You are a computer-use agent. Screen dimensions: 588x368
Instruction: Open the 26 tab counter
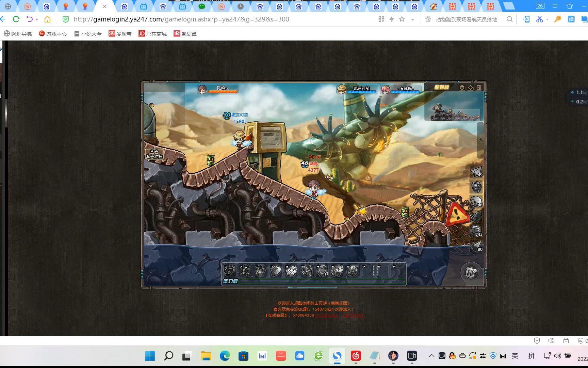coord(540,6)
